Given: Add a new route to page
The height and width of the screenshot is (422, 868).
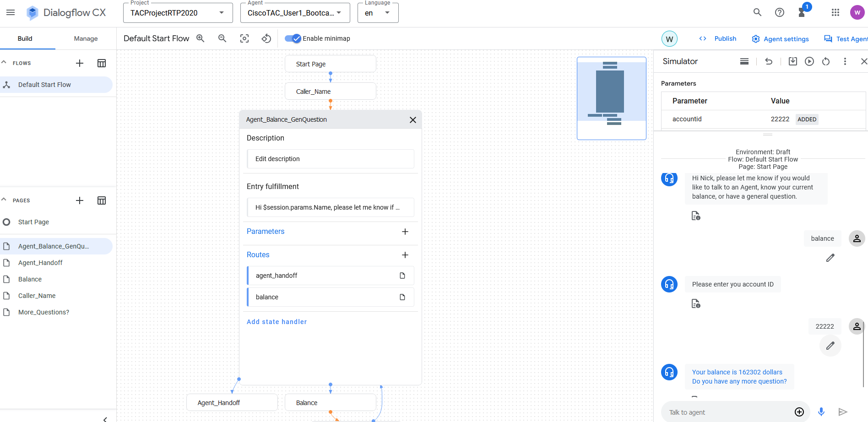Looking at the screenshot, I should pos(405,255).
